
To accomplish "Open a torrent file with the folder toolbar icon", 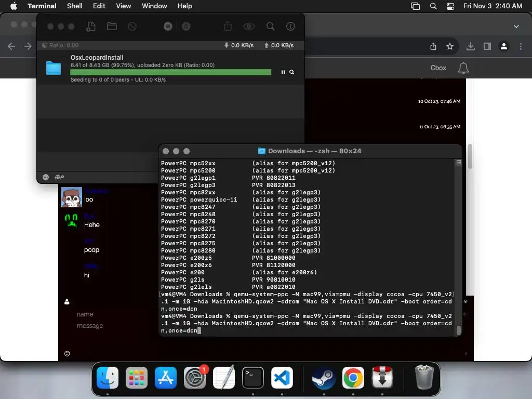I will pyautogui.click(x=112, y=26).
